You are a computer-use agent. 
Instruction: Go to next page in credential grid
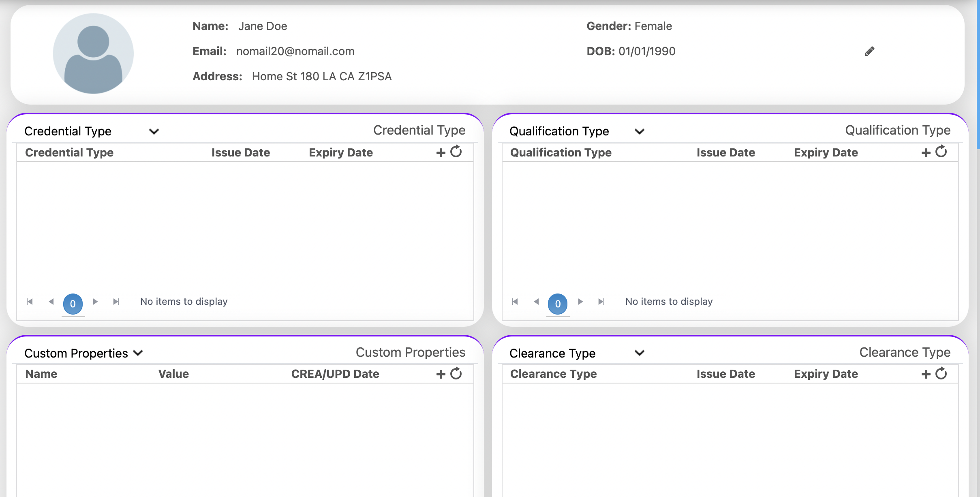coord(95,302)
